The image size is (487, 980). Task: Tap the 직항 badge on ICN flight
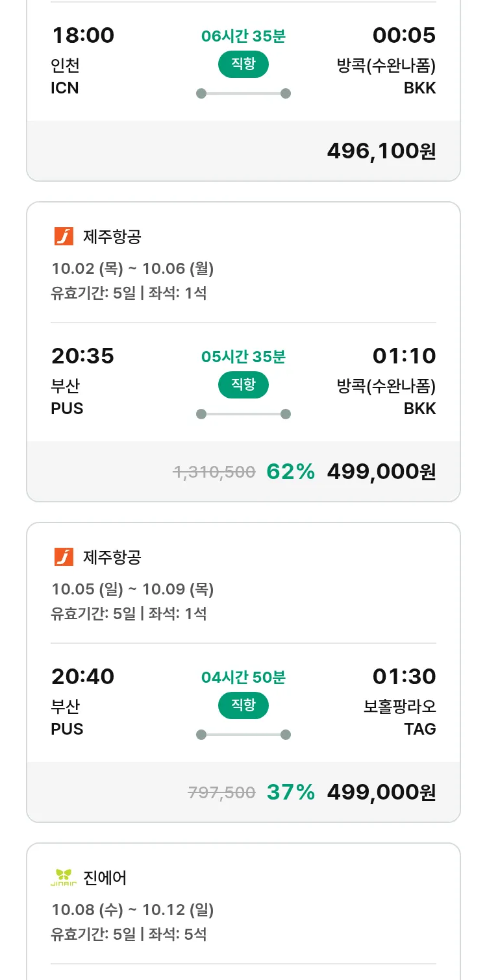243,64
